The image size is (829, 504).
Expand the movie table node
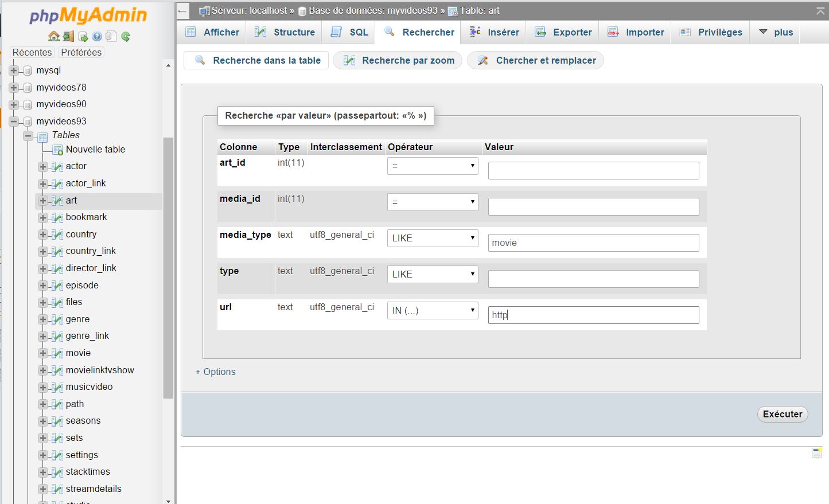(x=42, y=353)
